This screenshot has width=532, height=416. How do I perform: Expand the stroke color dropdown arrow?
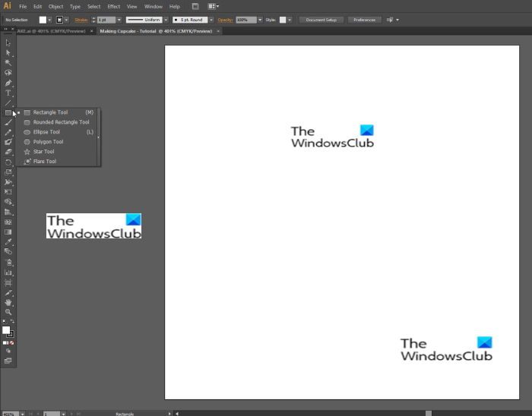point(67,20)
